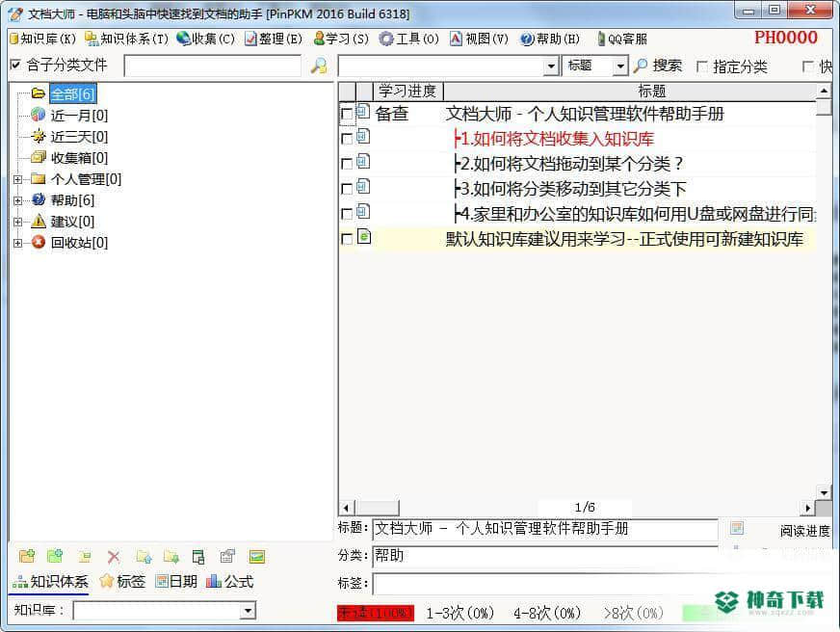The image size is (840, 632).
Task: Open the 知识库(K) menu
Action: [x=42, y=39]
